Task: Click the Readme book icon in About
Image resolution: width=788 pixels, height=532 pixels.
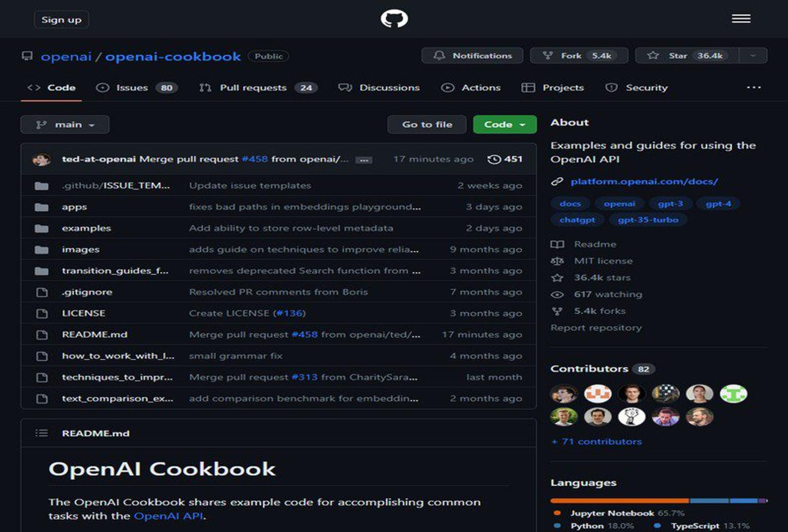Action: [557, 244]
